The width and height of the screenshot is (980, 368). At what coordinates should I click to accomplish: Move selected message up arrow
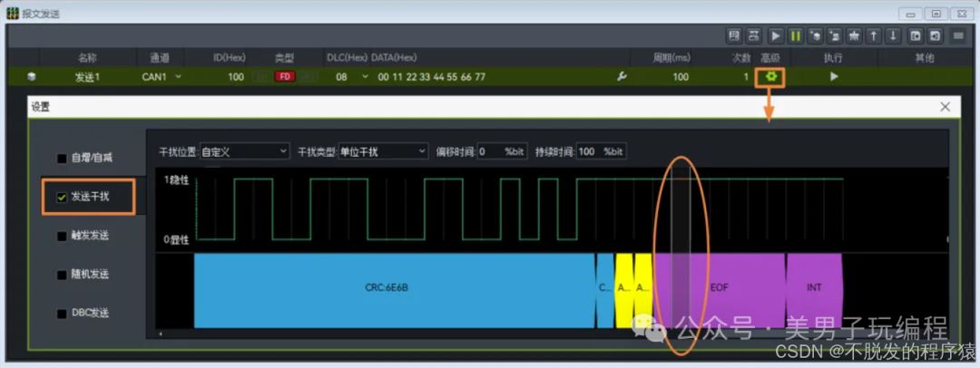click(874, 36)
